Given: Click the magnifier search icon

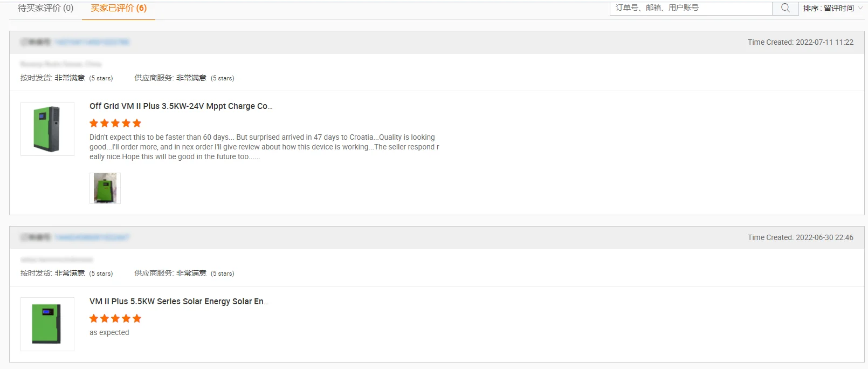Looking at the screenshot, I should (x=785, y=8).
